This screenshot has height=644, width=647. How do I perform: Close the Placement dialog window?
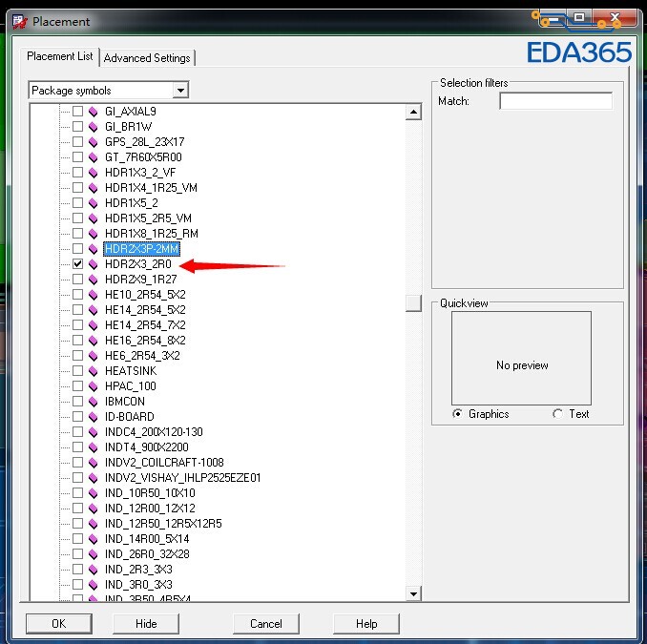point(615,18)
